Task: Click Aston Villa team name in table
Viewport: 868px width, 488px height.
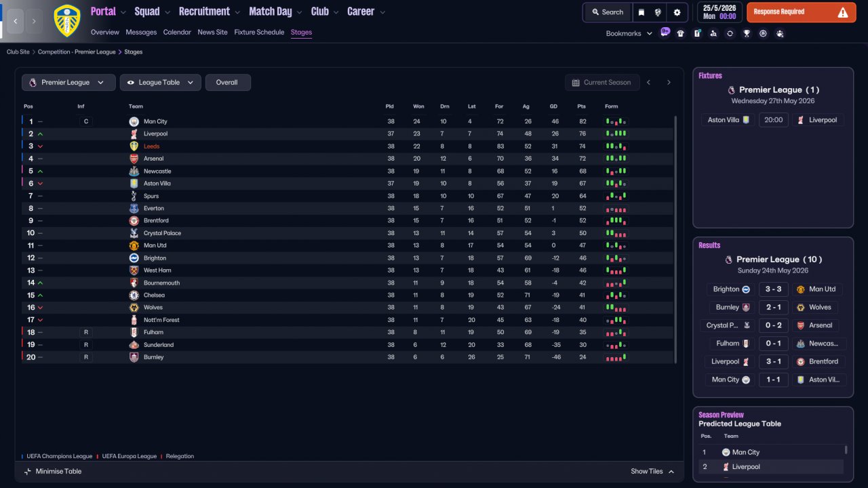Action: 157,184
